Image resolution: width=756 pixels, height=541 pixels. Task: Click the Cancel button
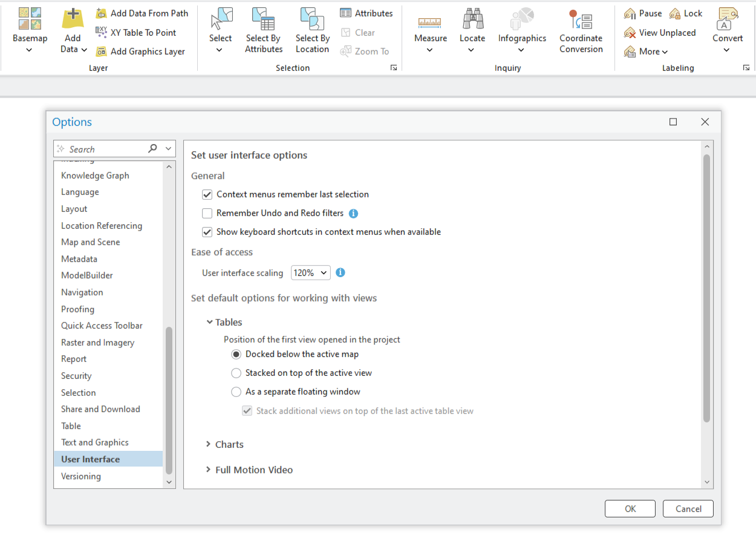click(688, 508)
